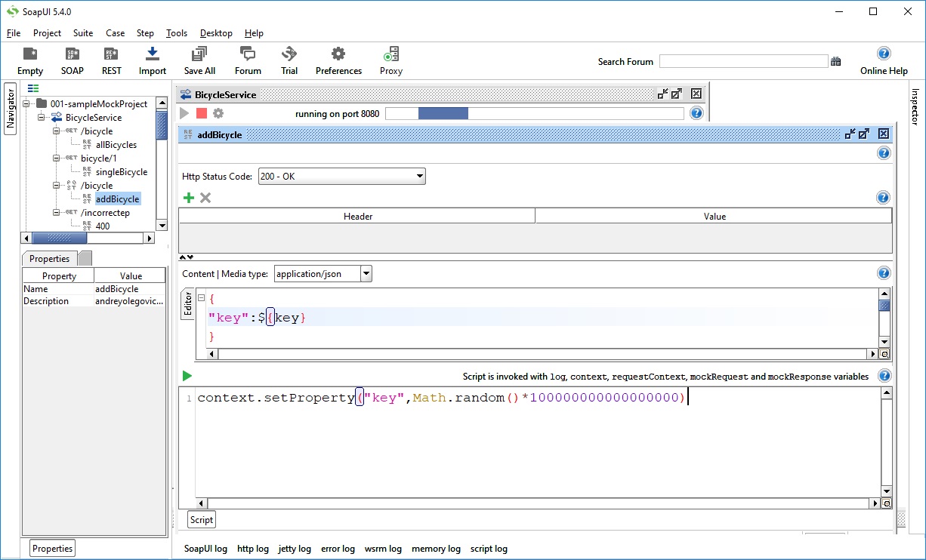Run the response script green arrow

(x=187, y=376)
